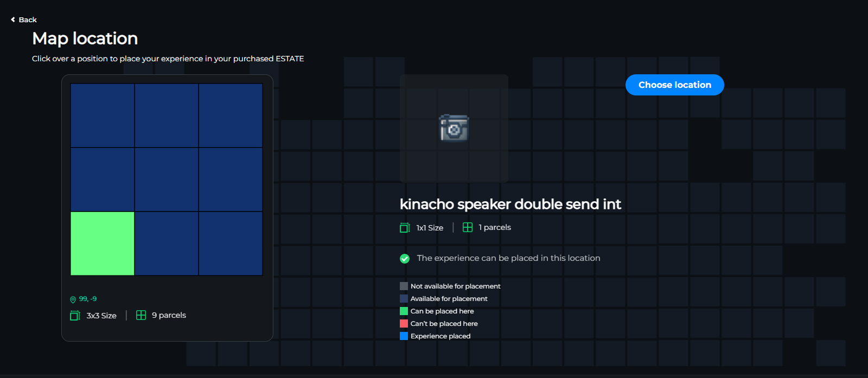
Task: Select the top-left parcel of the estate grid
Action: pyautogui.click(x=103, y=116)
